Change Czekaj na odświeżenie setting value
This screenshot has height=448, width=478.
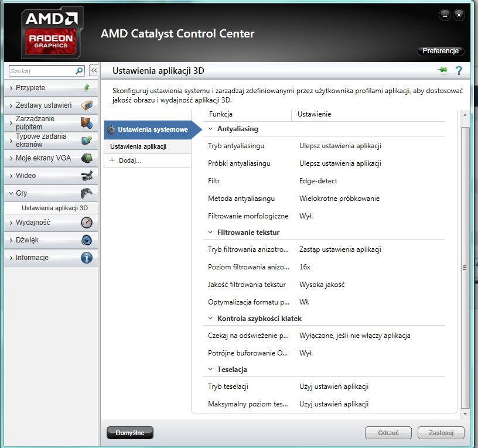(x=354, y=336)
